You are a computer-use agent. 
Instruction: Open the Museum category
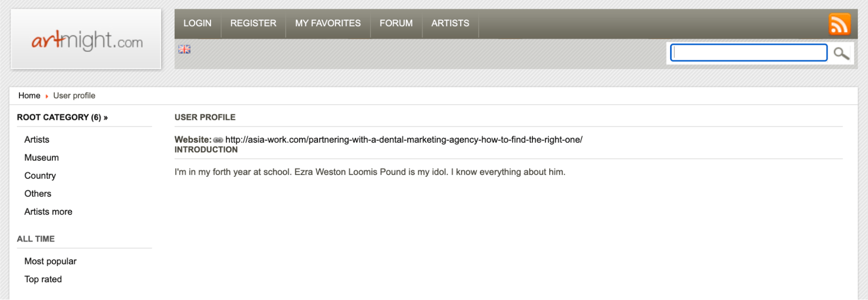[x=42, y=158]
